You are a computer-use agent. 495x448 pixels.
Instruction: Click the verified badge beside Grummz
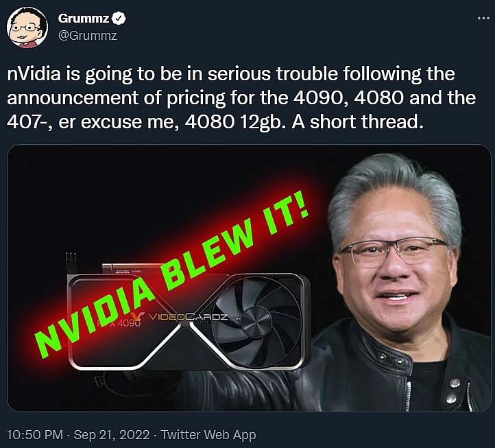[119, 19]
